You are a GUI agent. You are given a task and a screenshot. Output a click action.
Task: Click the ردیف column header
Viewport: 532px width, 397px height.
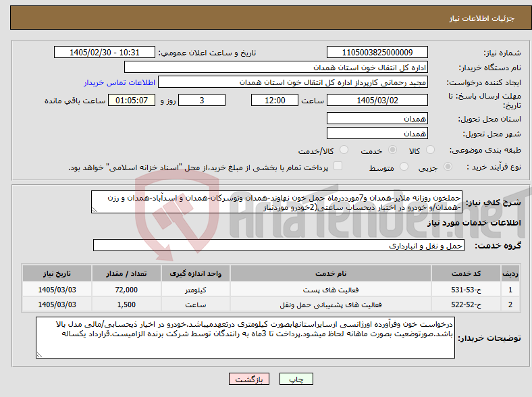point(510,273)
